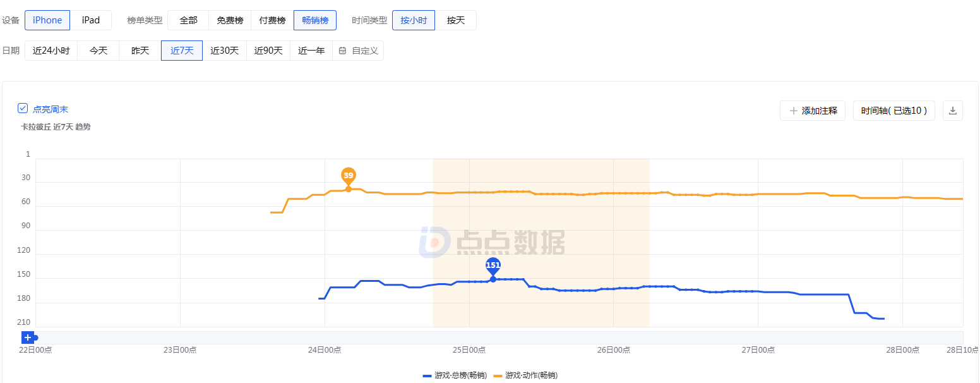This screenshot has height=383, width=980.
Task: Open the 时间轴(已选10) selector
Action: [893, 111]
